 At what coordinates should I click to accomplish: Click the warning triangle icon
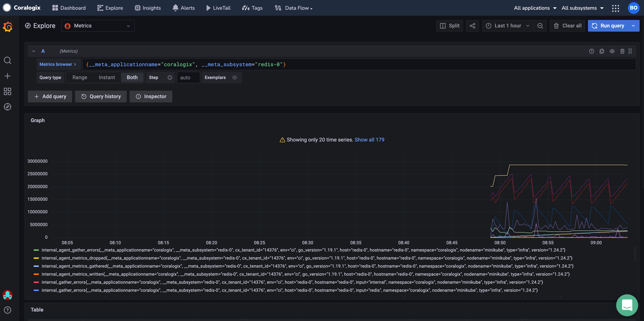[282, 140]
